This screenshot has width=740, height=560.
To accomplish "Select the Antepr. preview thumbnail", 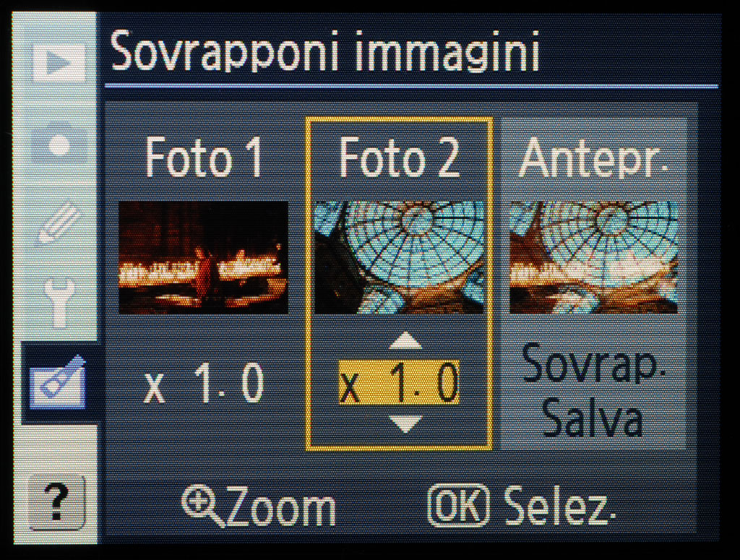I will point(594,257).
